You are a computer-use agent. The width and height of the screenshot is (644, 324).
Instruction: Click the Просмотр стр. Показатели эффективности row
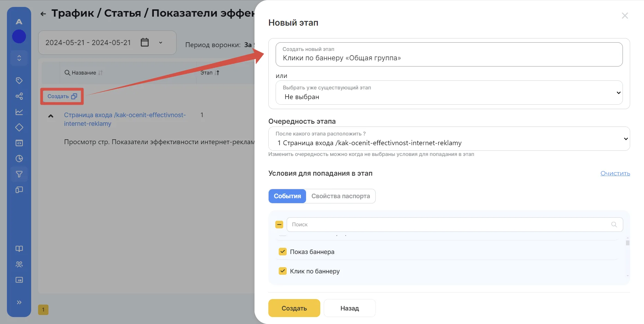click(159, 142)
